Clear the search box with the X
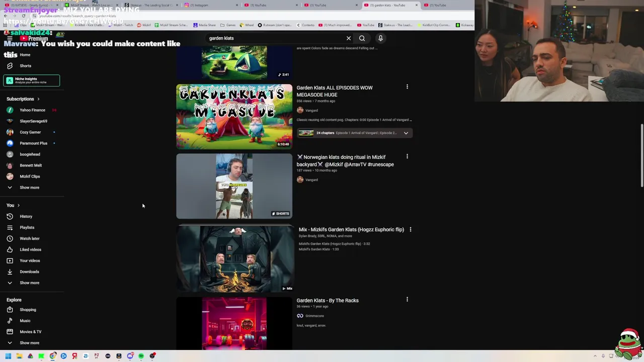 349,38
